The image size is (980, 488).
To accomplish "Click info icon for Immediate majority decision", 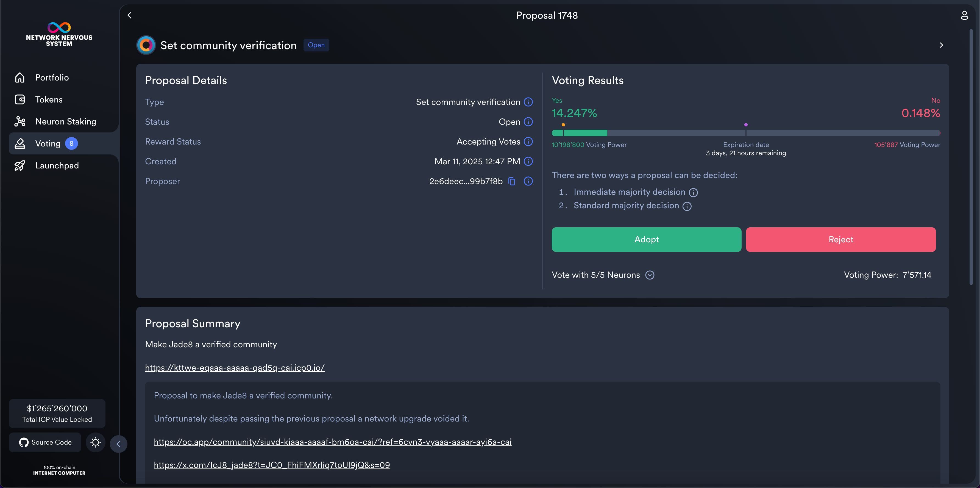I will 693,193.
